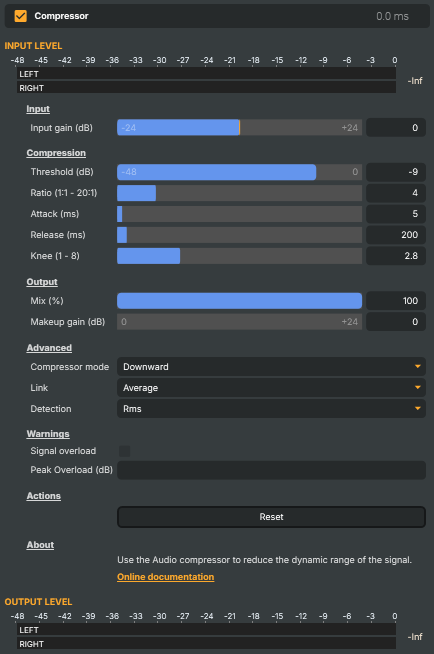Viewport: 434px width, 654px height.
Task: Open the Compressor mode dropdown
Action: pos(271,367)
